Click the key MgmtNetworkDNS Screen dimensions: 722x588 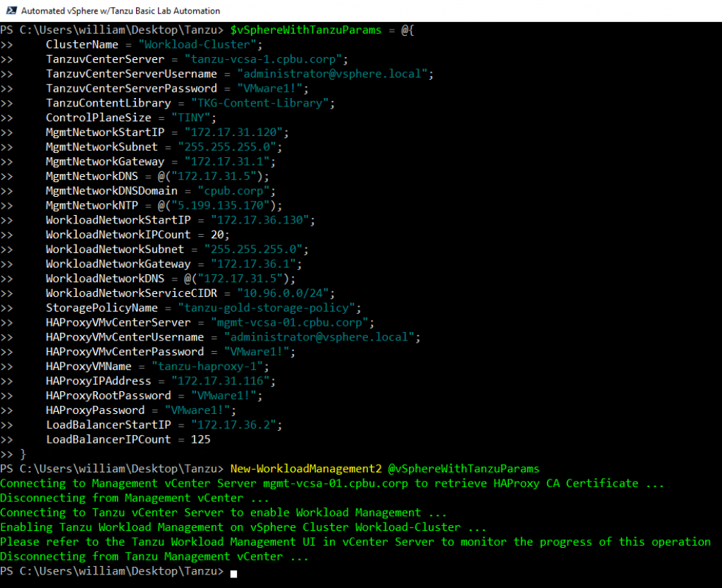pyautogui.click(x=92, y=176)
